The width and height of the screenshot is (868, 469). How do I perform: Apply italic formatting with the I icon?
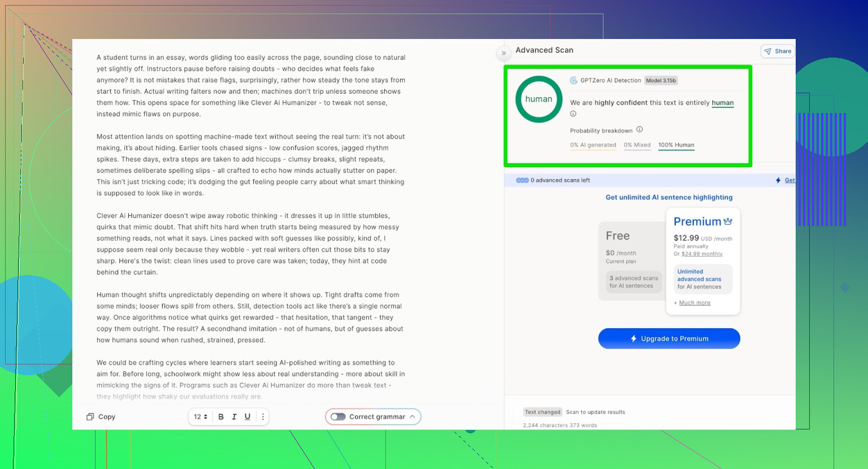(234, 417)
